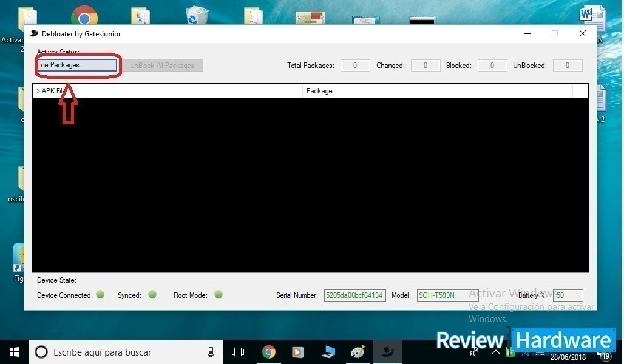This screenshot has width=624, height=364.
Task: Select the Total Packages count field
Action: [x=355, y=66]
